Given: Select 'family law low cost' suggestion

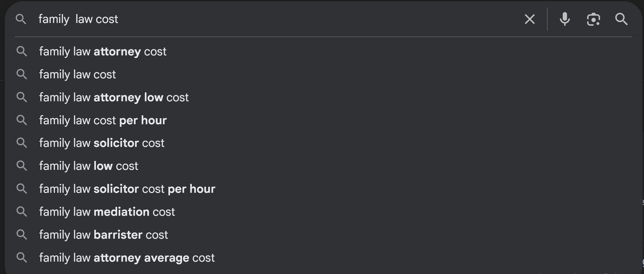Looking at the screenshot, I should click(x=89, y=166).
